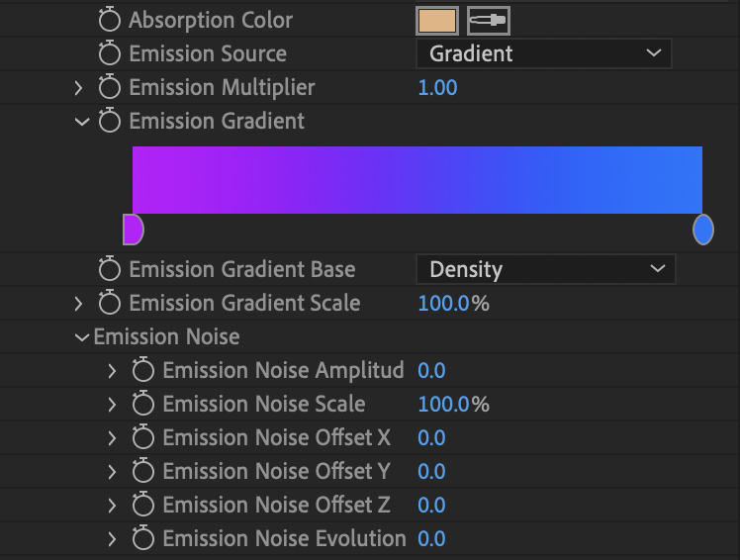Toggle stopwatch for Emission Gradient Base
This screenshot has height=560, width=740.
click(110, 269)
